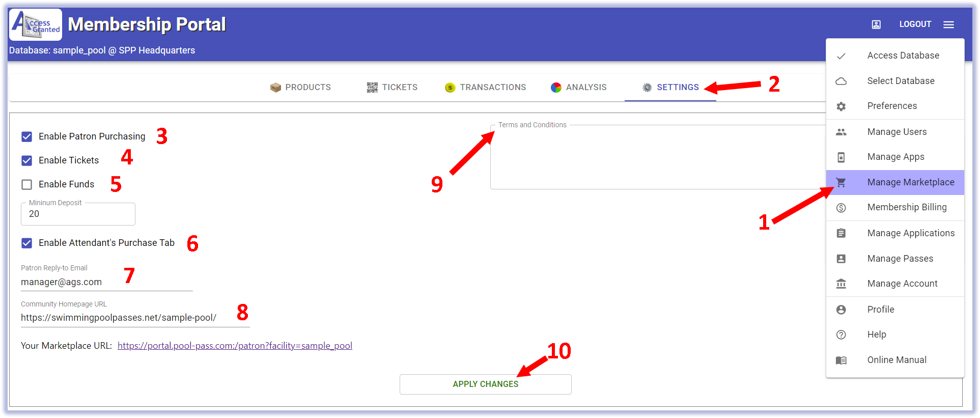The height and width of the screenshot is (418, 980).
Task: Click the Access Granted logo
Action: pos(36,24)
